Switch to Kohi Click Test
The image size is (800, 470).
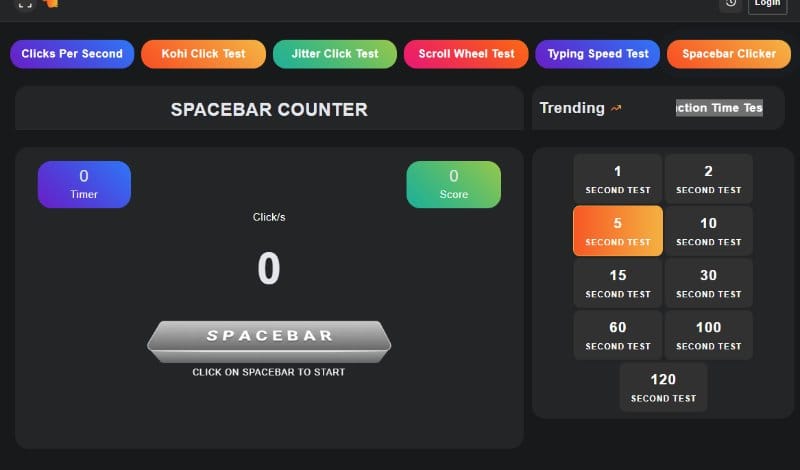[x=203, y=54]
